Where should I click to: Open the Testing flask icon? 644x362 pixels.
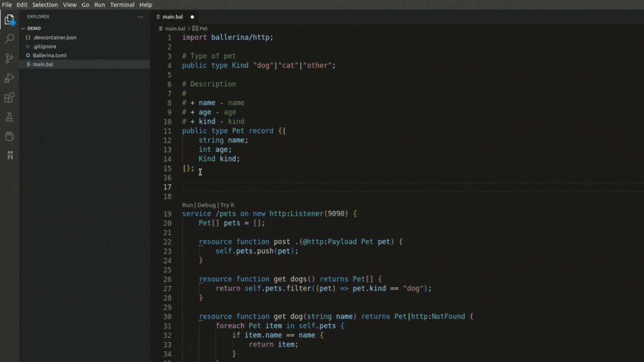tap(10, 117)
